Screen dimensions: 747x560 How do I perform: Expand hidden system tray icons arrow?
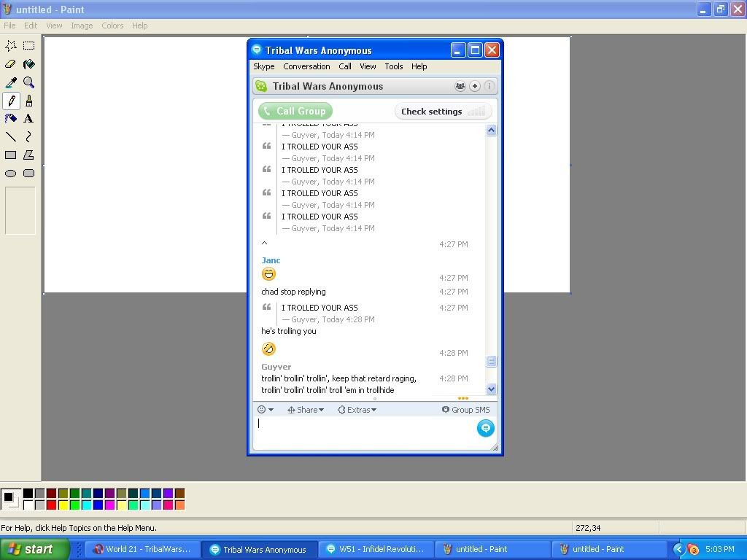[x=678, y=550]
